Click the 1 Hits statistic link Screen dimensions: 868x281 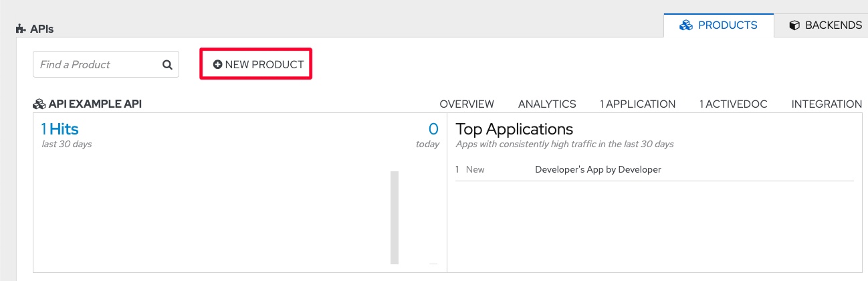[x=60, y=129]
